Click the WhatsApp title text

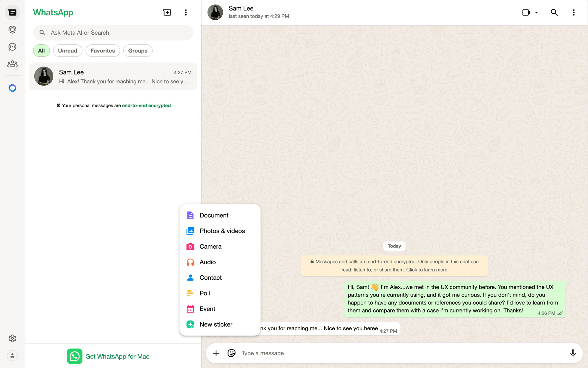53,13
